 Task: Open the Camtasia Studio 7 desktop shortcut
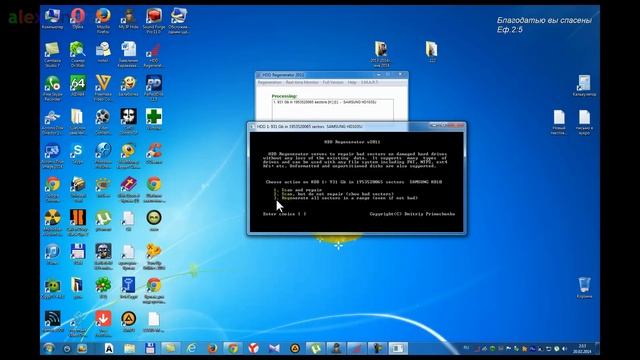(x=52, y=55)
